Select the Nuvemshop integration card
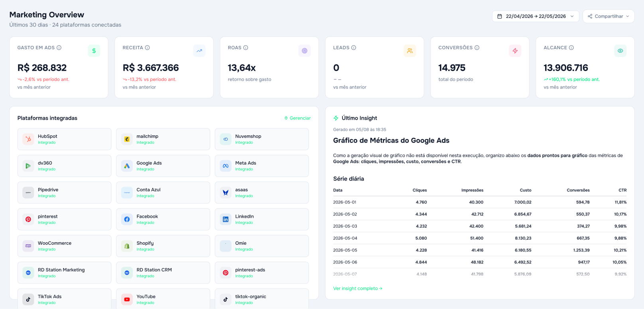 tap(262, 139)
